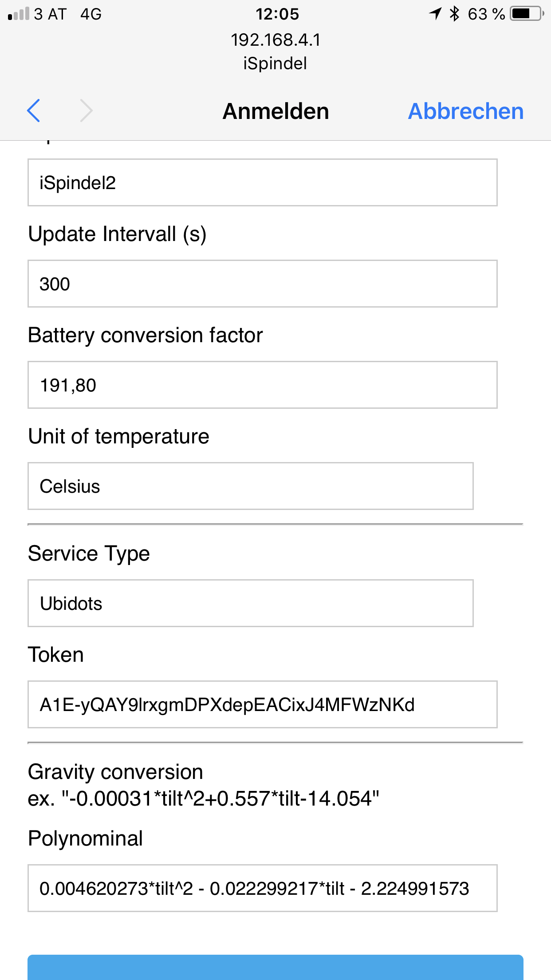Tap the back arrow icon
This screenshot has height=980, width=551.
(34, 111)
